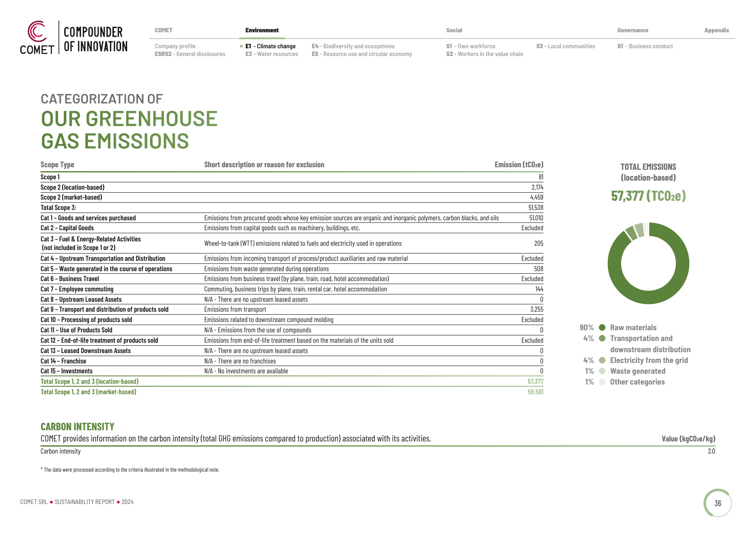Image resolution: width=756 pixels, height=535 pixels.
Task: Select Cat 14 – Franchise label
Action: [x=63, y=361]
